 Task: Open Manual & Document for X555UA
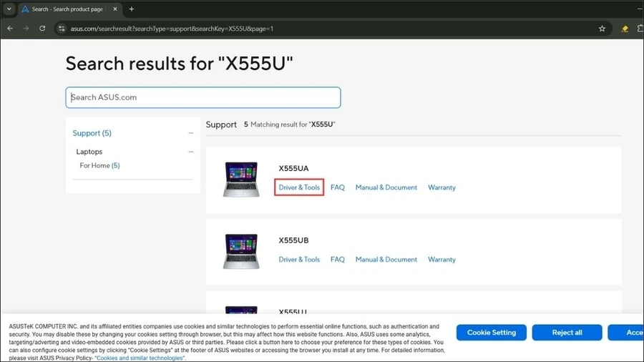coord(386,187)
